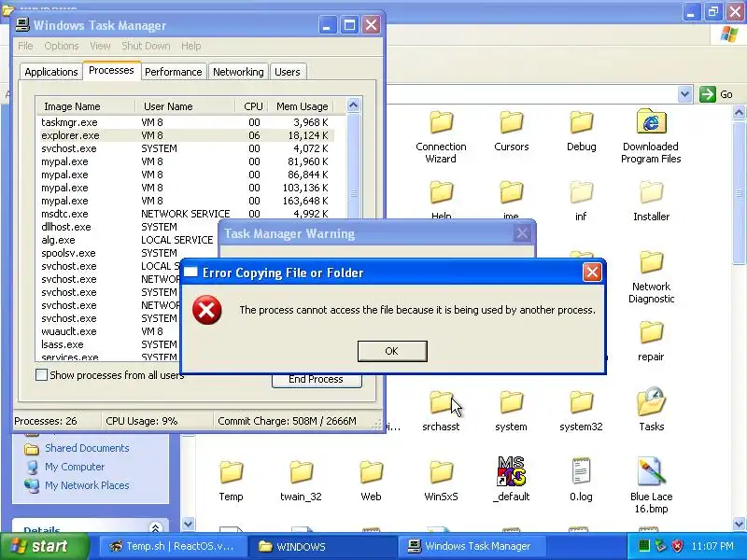Open Task Manager's Help menu

tap(191, 46)
